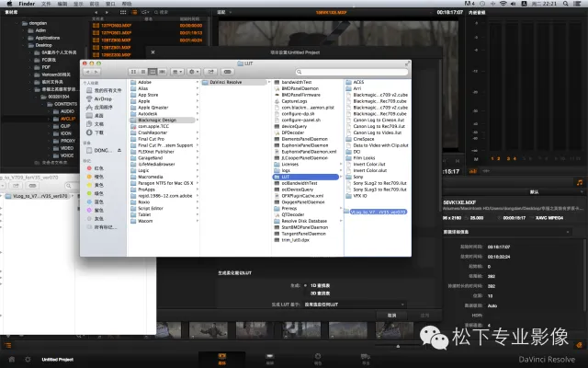Click the Wi-Fi icon in the menu bar
The height and width of the screenshot is (368, 588).
[x=503, y=4]
